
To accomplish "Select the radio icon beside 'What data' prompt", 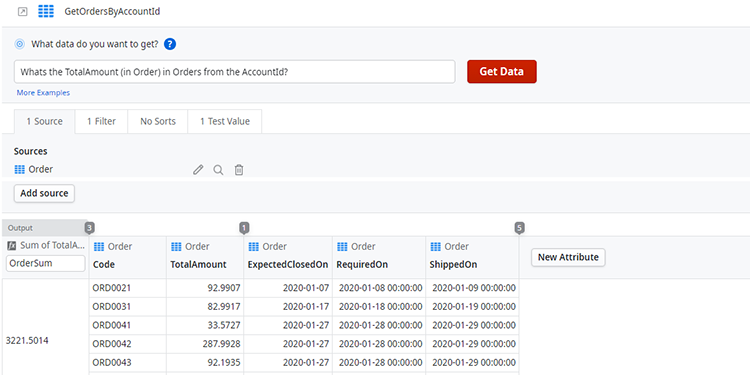I will [20, 44].
